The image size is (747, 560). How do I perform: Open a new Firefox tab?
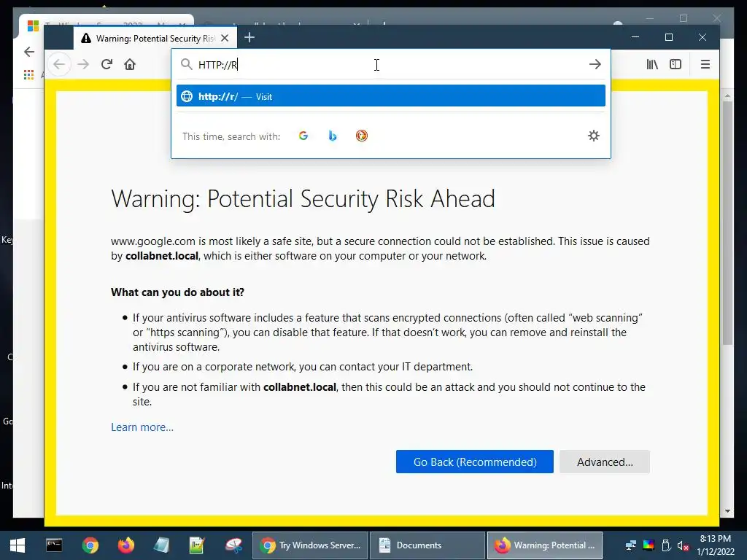click(249, 38)
